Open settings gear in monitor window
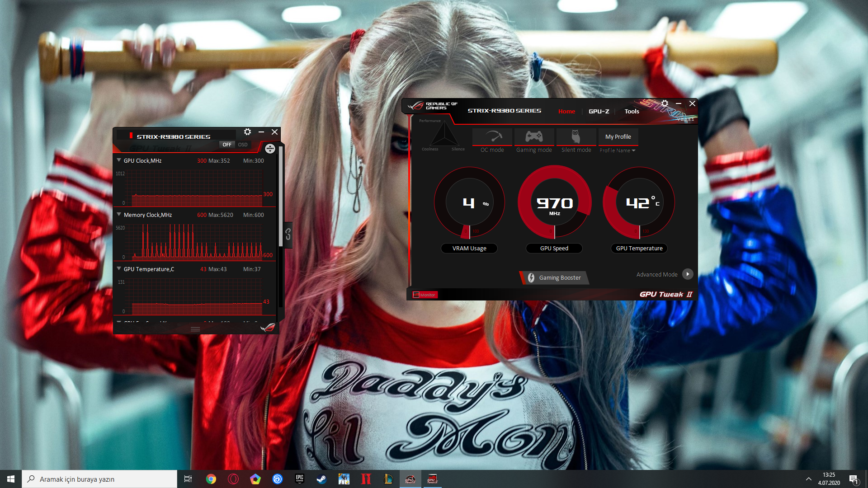Image resolution: width=868 pixels, height=488 pixels. click(247, 132)
